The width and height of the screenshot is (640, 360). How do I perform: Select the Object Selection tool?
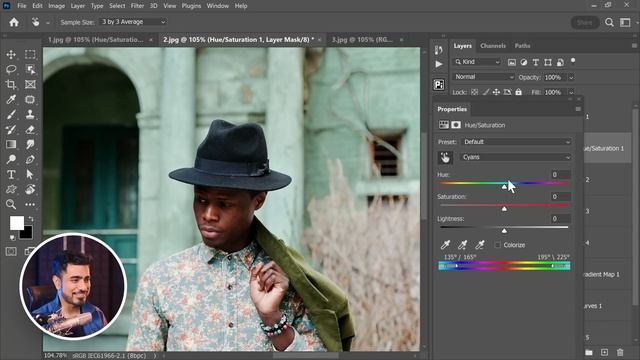30,69
